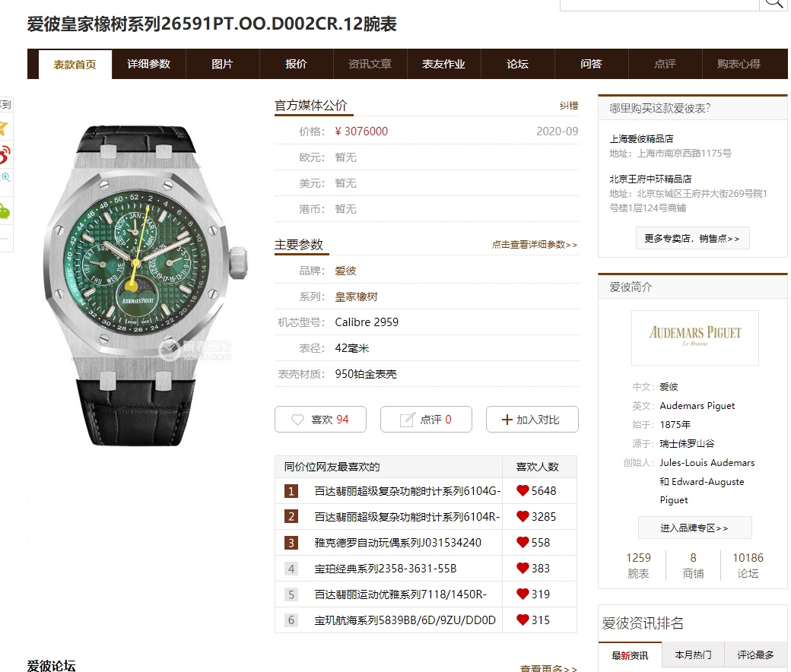Viewport: 791px width, 672px height.
Task: Select the 本月热门 news tab
Action: [693, 655]
